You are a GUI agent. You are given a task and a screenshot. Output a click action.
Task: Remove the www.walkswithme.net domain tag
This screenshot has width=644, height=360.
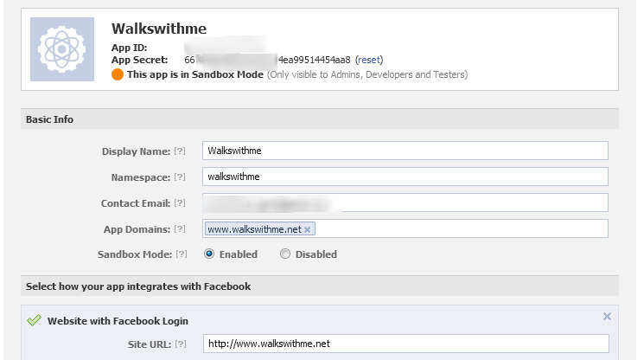309,229
